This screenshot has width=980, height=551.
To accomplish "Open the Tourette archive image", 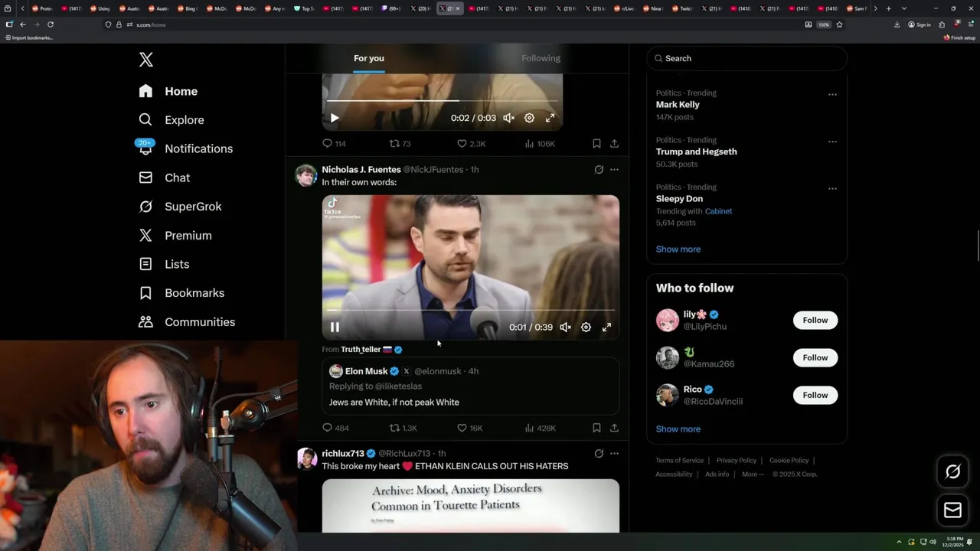I will pos(470,506).
